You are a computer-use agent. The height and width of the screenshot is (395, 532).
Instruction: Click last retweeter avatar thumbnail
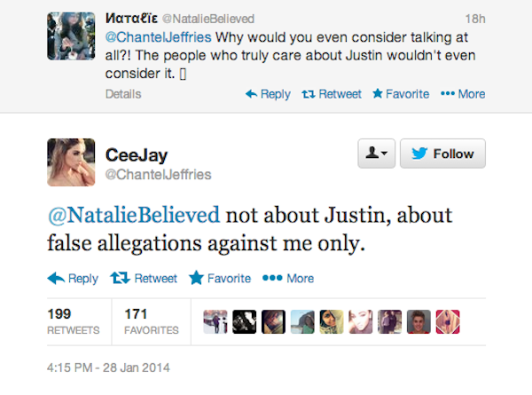click(448, 321)
